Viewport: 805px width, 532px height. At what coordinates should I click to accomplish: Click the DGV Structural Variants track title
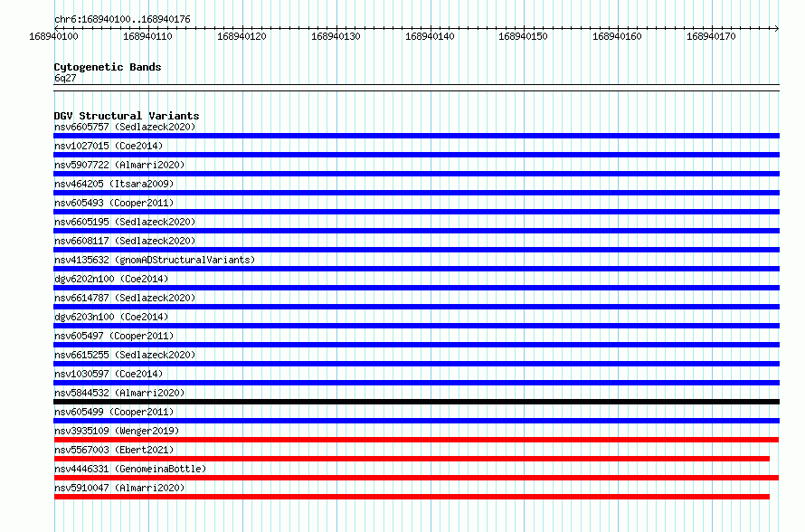tap(127, 116)
